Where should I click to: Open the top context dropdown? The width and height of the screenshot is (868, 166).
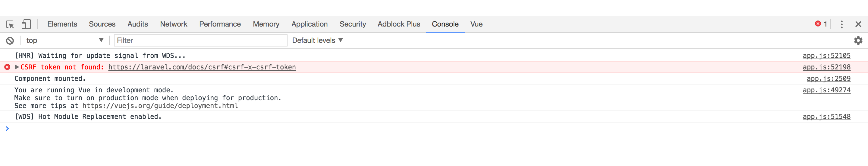(x=64, y=40)
